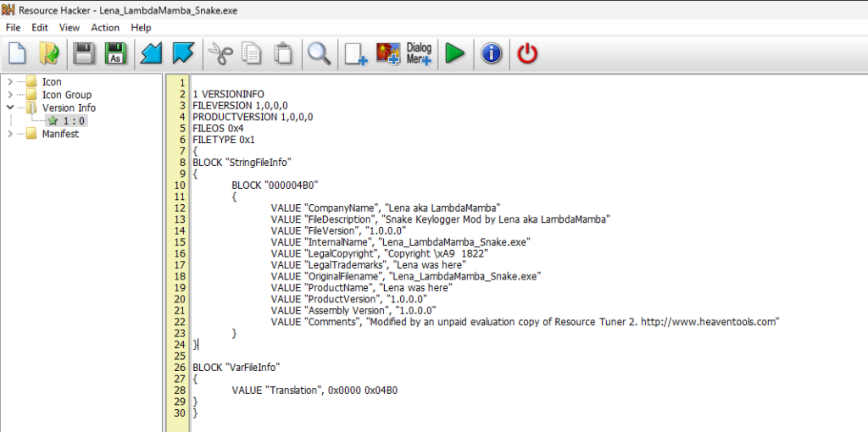Open a file with the folder icon

click(48, 53)
